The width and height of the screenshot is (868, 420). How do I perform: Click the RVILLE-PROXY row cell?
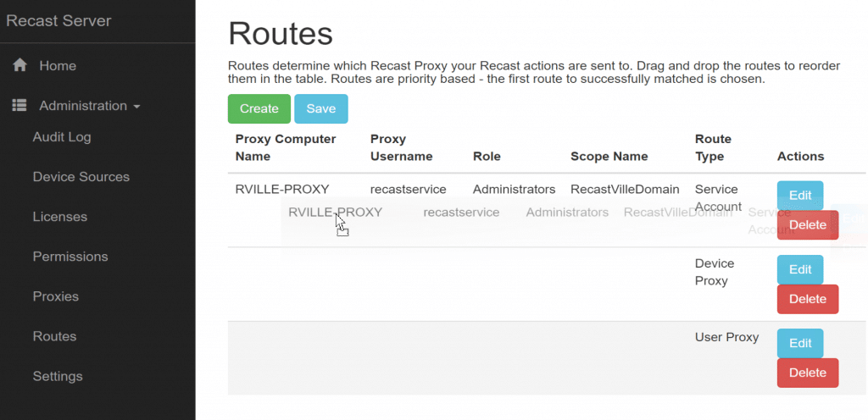pos(282,190)
